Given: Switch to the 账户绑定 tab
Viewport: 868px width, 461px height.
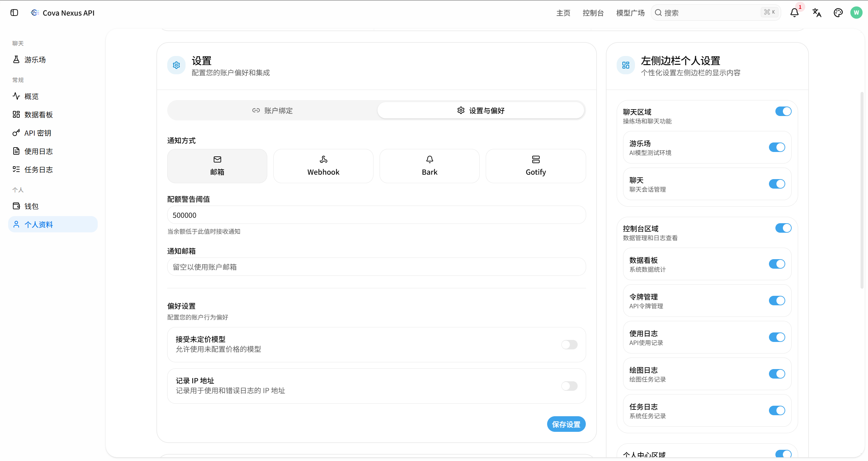Looking at the screenshot, I should (x=272, y=110).
